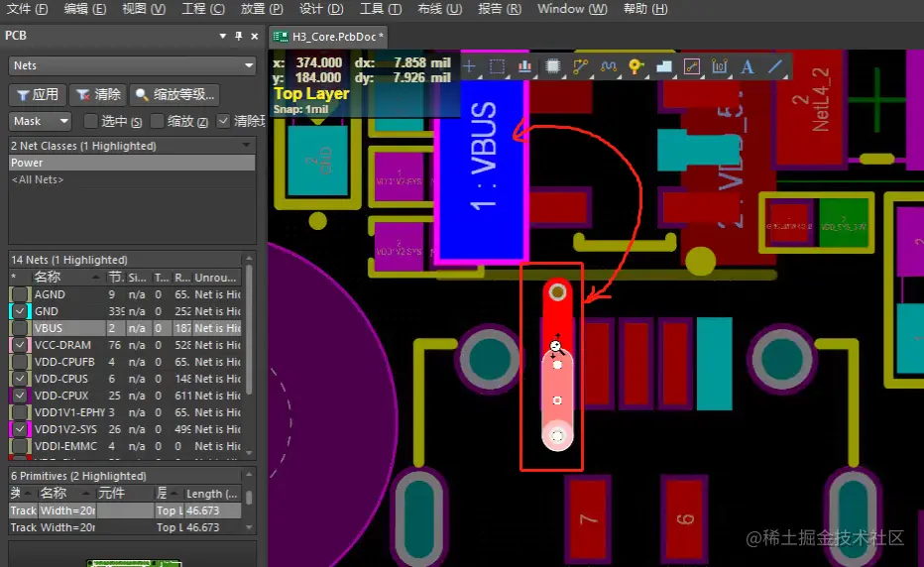Viewport: 924px width, 567px height.
Task: Switch to the H3_Core.PcbDoc tab
Action: pyautogui.click(x=329, y=37)
